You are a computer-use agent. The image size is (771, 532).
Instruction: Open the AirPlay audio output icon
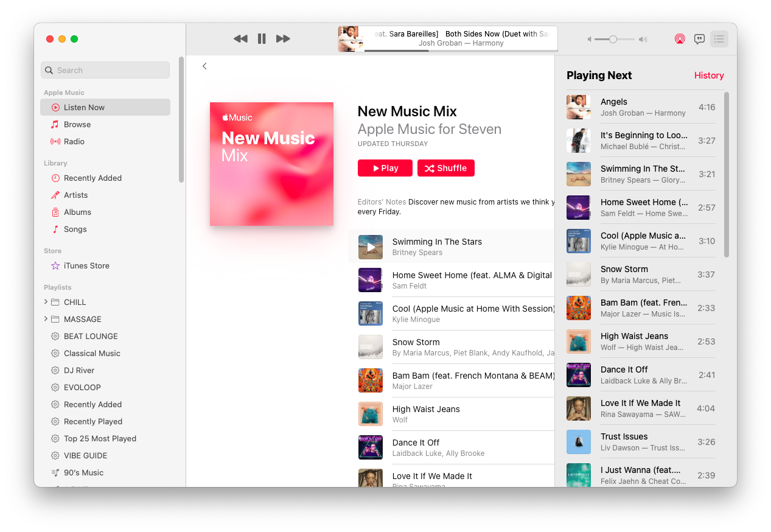click(680, 39)
